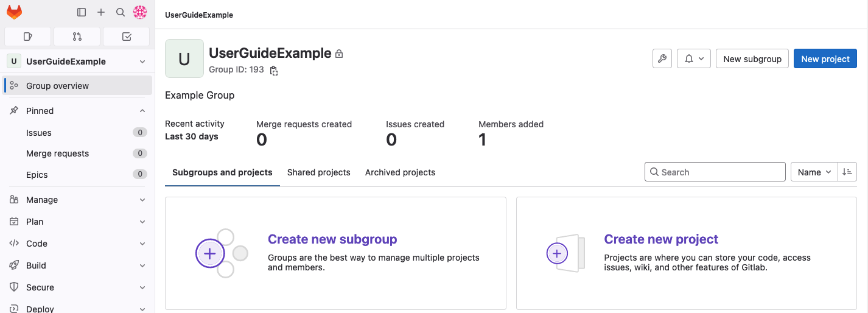Click the "Merge requests created" label
The image size is (868, 313).
pos(304,124)
